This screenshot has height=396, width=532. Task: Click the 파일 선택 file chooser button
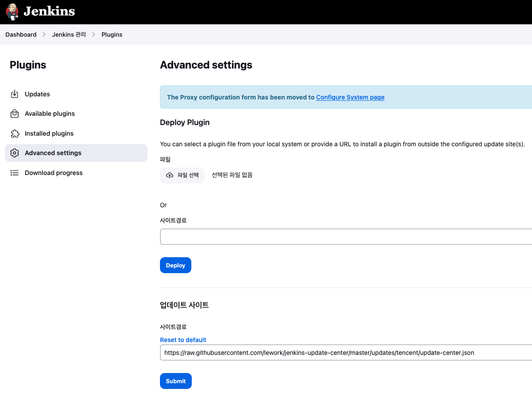[x=182, y=175]
